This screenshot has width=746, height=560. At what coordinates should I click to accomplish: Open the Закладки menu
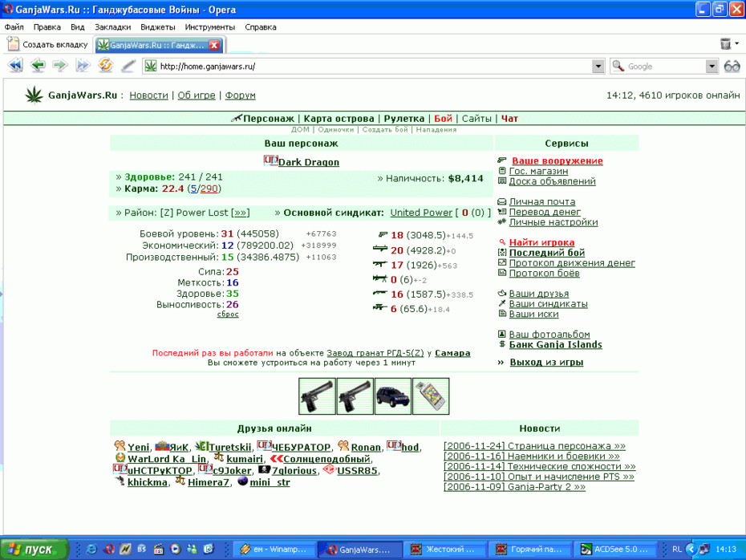[113, 27]
